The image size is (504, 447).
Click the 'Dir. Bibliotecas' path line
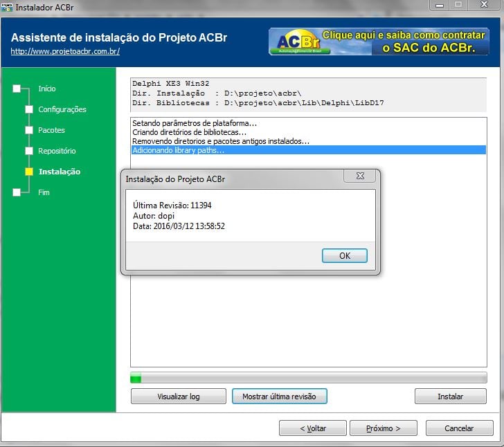[258, 103]
